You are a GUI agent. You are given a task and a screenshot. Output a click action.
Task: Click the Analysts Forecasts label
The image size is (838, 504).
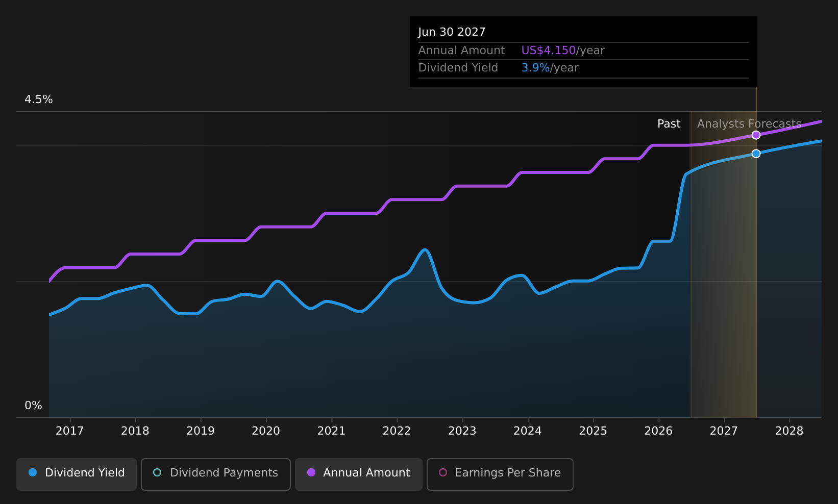[x=749, y=124]
